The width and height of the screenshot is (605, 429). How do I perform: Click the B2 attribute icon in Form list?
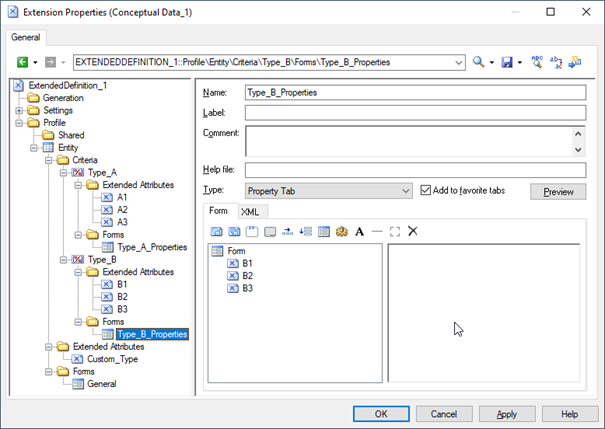[233, 276]
